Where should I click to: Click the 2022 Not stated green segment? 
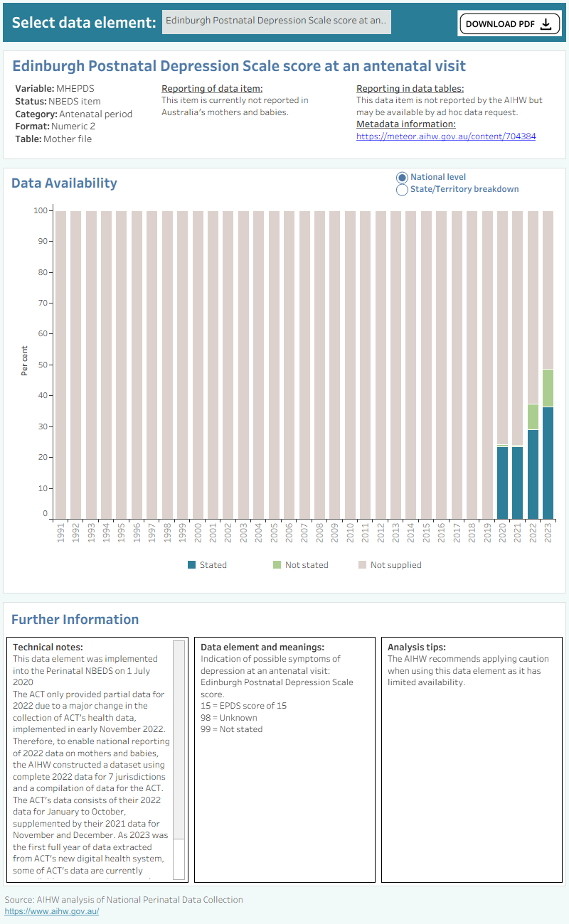tap(533, 417)
